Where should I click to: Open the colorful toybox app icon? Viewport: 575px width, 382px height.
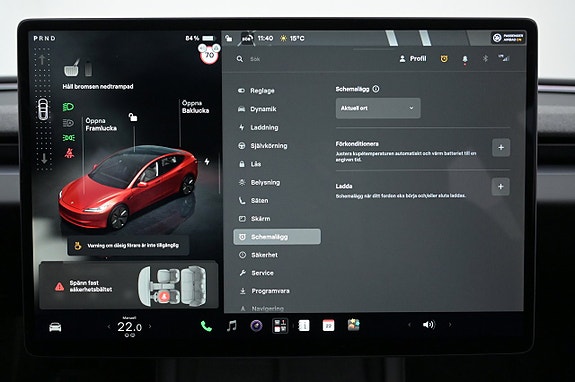point(354,325)
